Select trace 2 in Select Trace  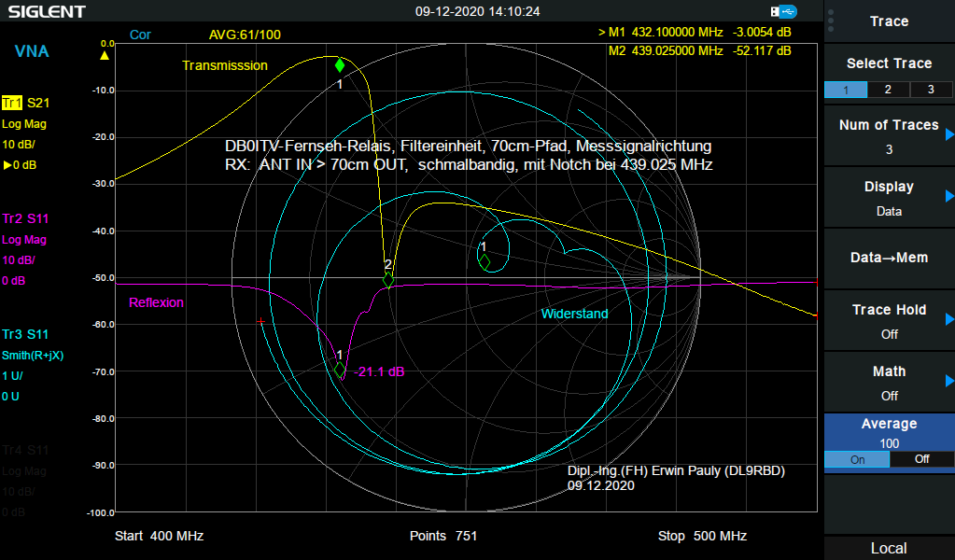coord(888,90)
